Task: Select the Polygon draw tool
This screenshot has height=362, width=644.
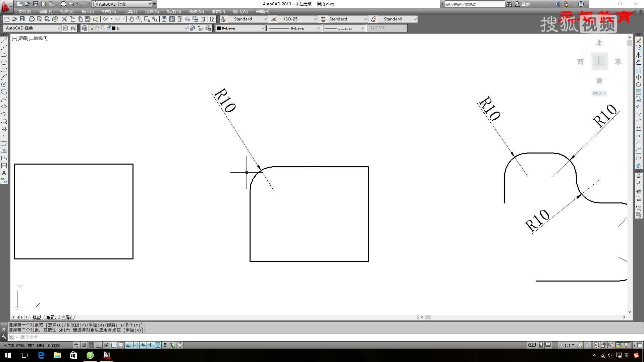Action: click(x=4, y=62)
